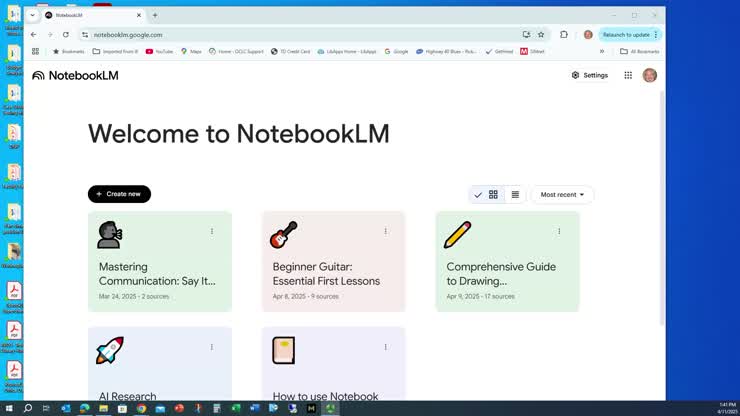The image size is (740, 416).
Task: Create a new notebook
Action: click(119, 194)
